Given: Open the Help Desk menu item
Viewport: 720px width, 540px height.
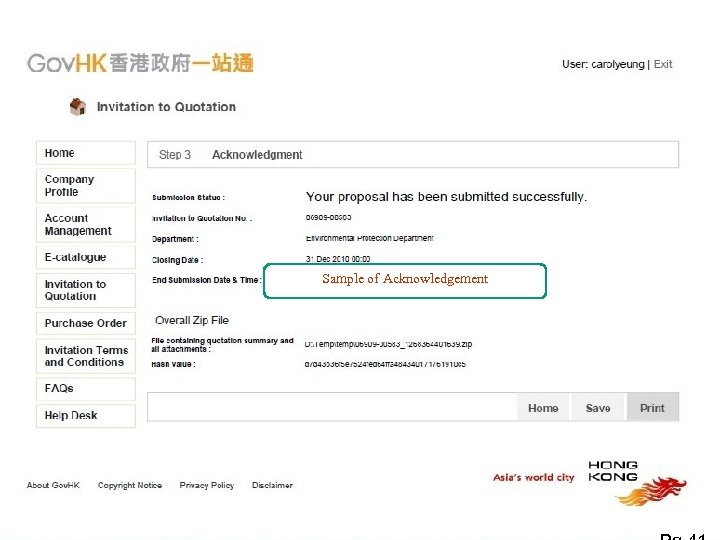Looking at the screenshot, I should (x=86, y=416).
